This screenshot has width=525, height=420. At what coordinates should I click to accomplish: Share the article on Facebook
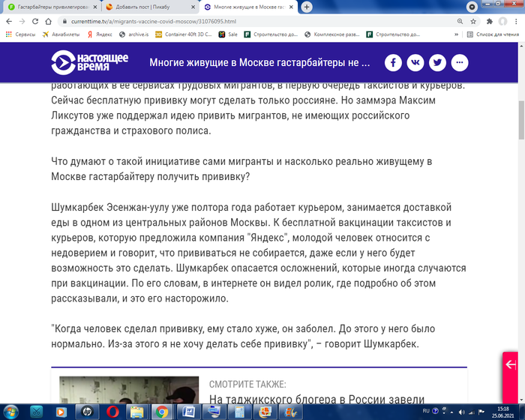[393, 63]
